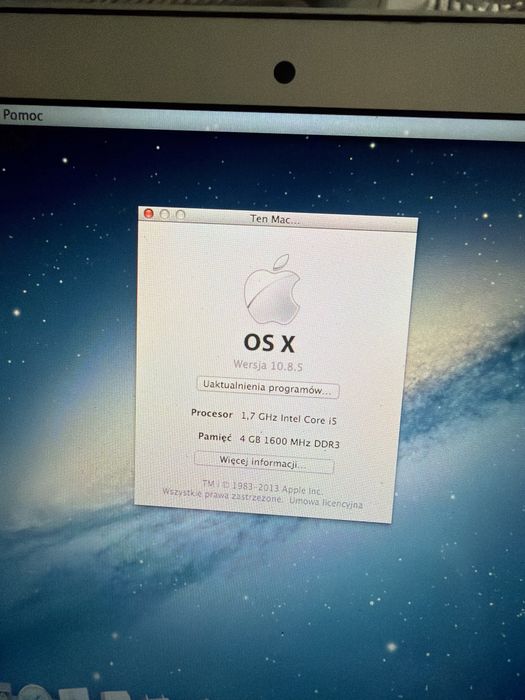This screenshot has width=525, height=700.
Task: Select the processor value 1,7 GHz Intel Core i5
Action: click(288, 418)
